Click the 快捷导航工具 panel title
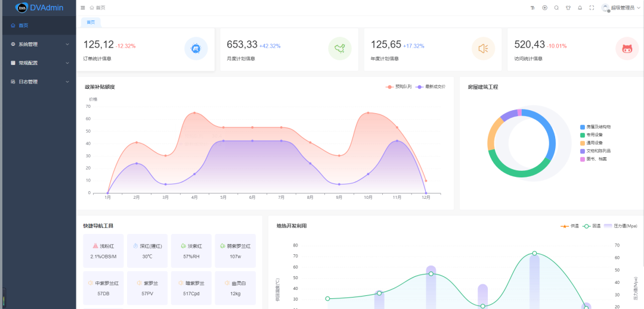Viewport: 644px width, 309px height. click(x=98, y=226)
